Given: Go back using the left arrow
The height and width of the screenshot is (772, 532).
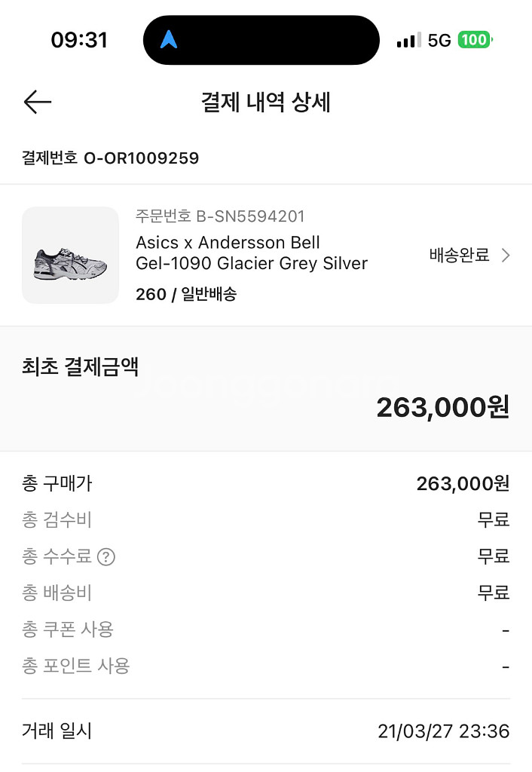Looking at the screenshot, I should click(37, 102).
